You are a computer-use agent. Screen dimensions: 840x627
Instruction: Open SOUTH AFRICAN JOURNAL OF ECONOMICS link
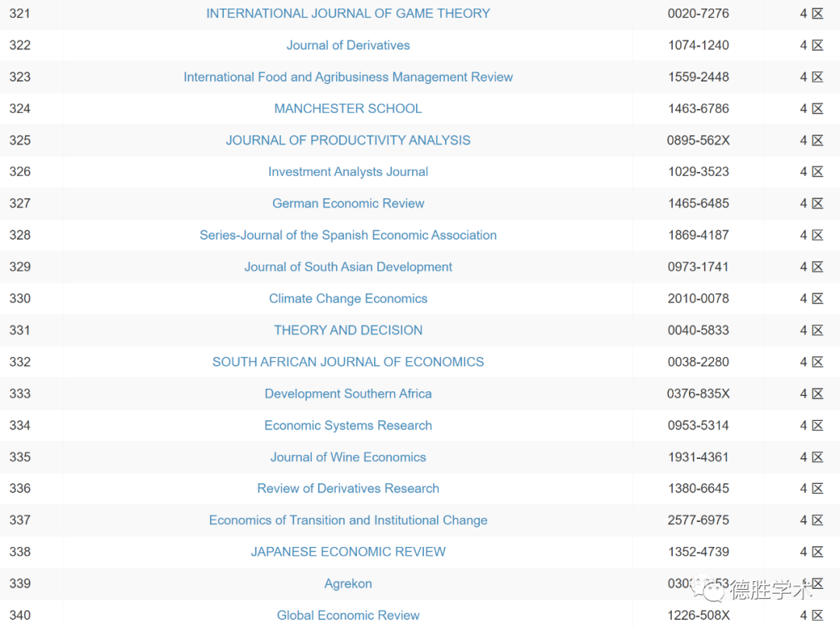click(348, 362)
